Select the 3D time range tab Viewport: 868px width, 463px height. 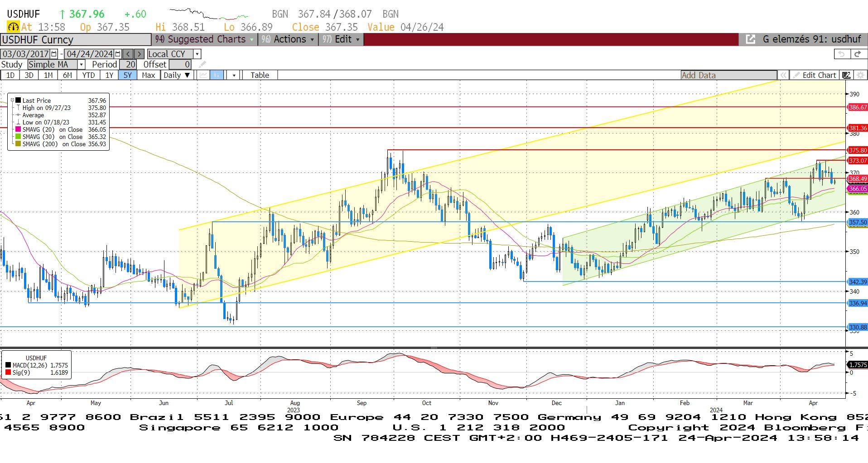(29, 75)
